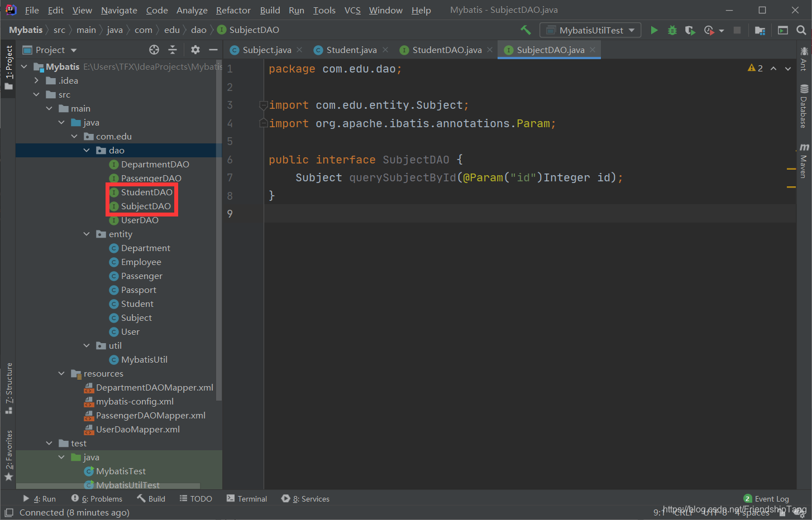Switch to the StudentDAO.java tab
Screen dimensions: 812x520
tap(447, 50)
